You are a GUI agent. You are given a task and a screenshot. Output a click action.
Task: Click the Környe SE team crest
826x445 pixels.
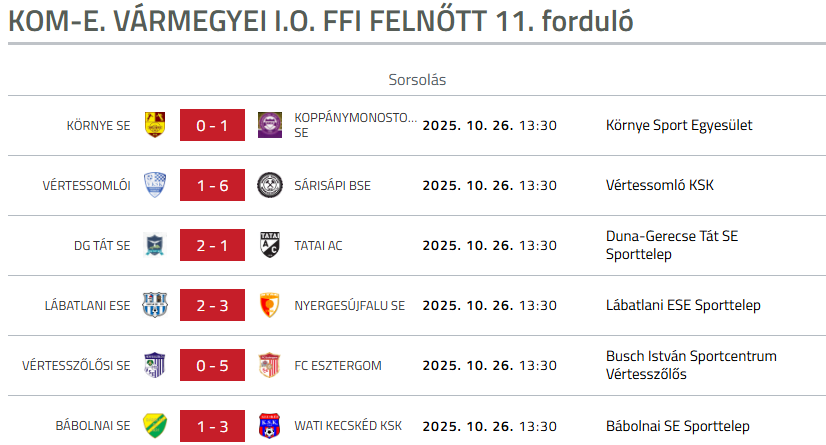pyautogui.click(x=155, y=125)
